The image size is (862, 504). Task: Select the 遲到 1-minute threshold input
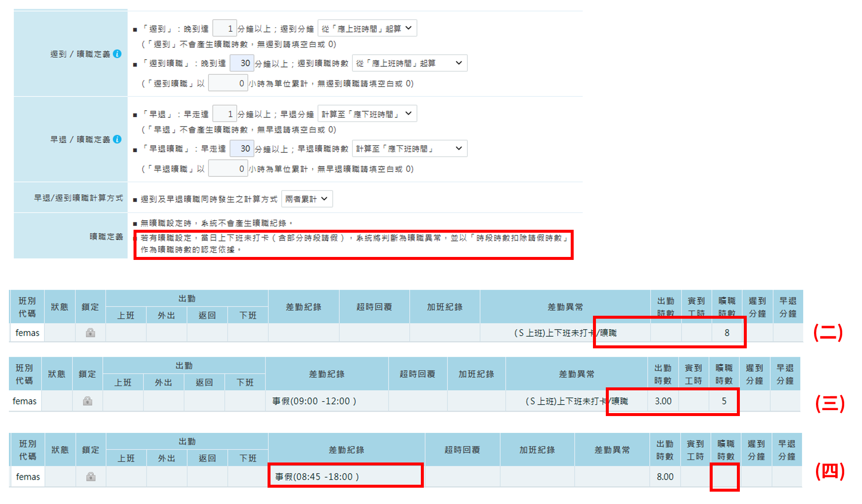click(x=226, y=28)
